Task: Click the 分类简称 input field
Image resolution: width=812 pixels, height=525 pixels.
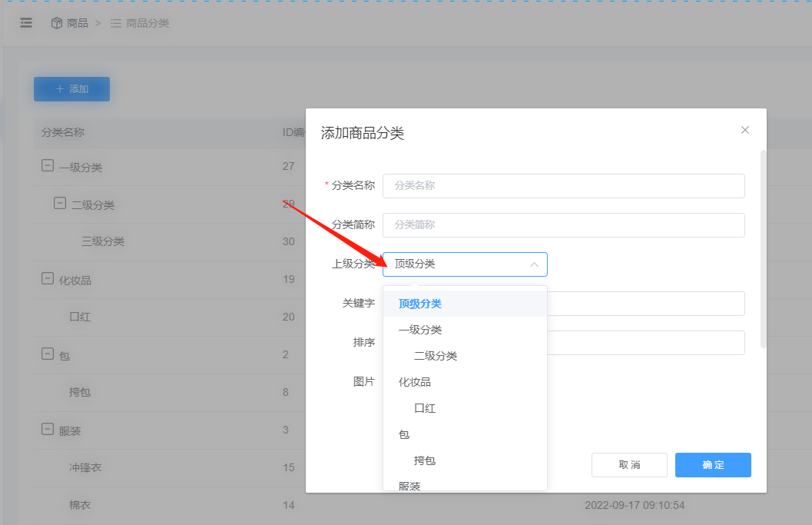Action: tap(563, 225)
